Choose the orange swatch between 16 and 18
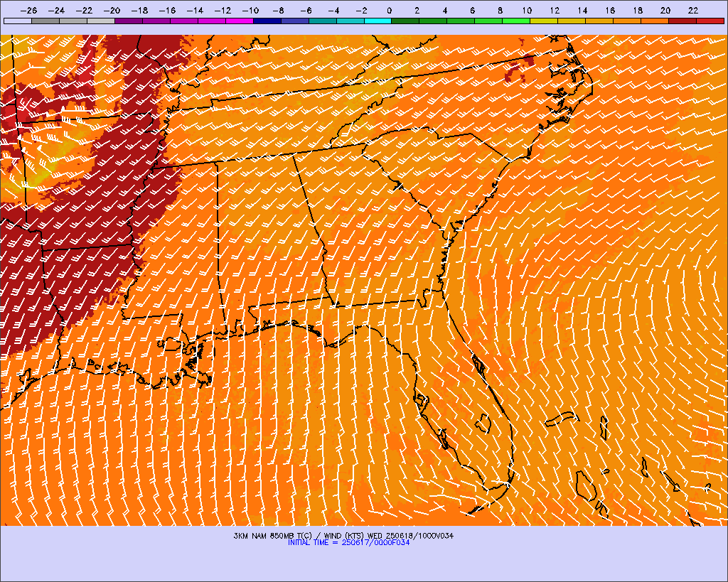This screenshot has width=728, height=582. tap(627, 21)
